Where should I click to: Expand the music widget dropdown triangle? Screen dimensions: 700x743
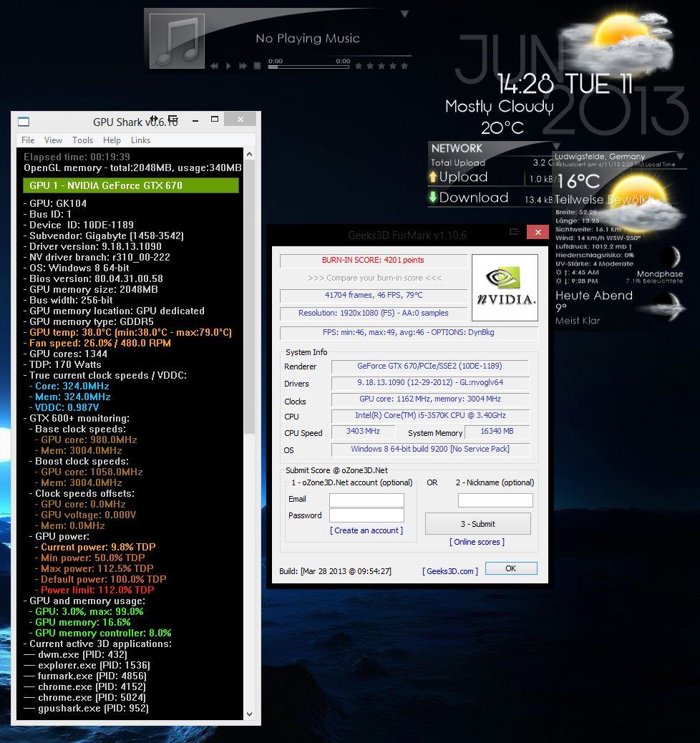[404, 14]
